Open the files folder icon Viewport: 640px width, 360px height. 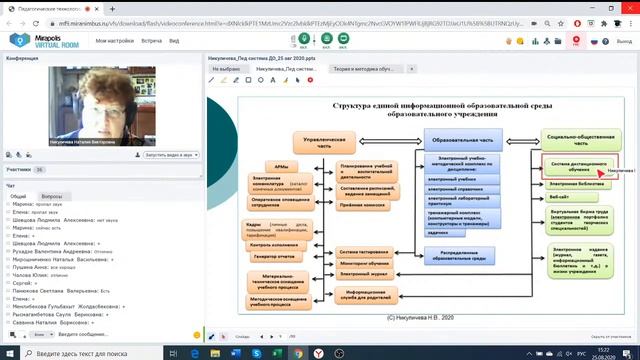558,41
